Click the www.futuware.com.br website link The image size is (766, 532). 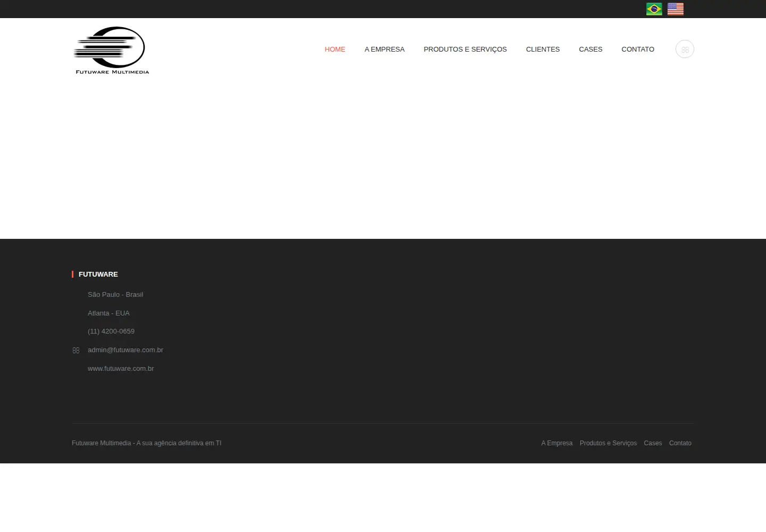120,368
